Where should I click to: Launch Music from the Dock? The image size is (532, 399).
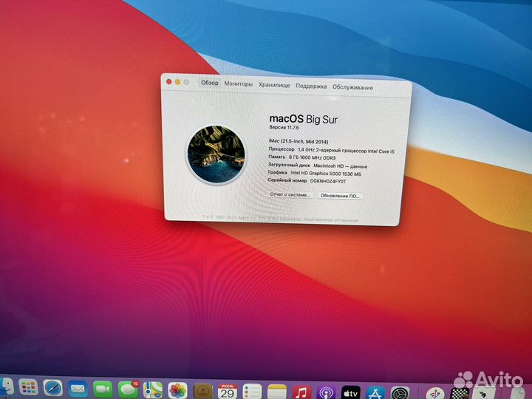point(301,392)
